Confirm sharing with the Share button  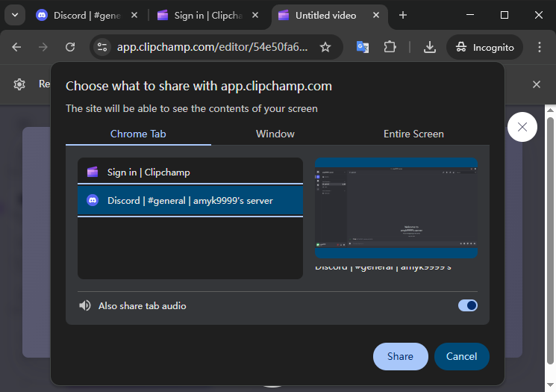(400, 356)
